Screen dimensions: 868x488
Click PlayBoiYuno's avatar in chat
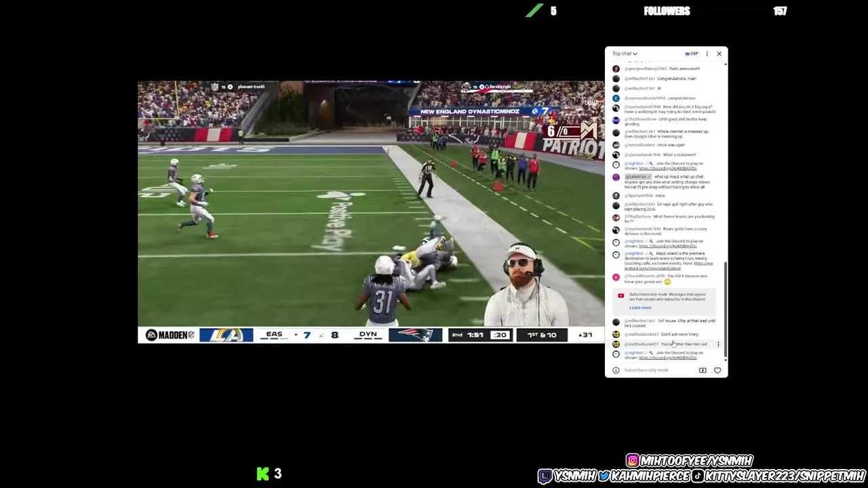point(616,218)
